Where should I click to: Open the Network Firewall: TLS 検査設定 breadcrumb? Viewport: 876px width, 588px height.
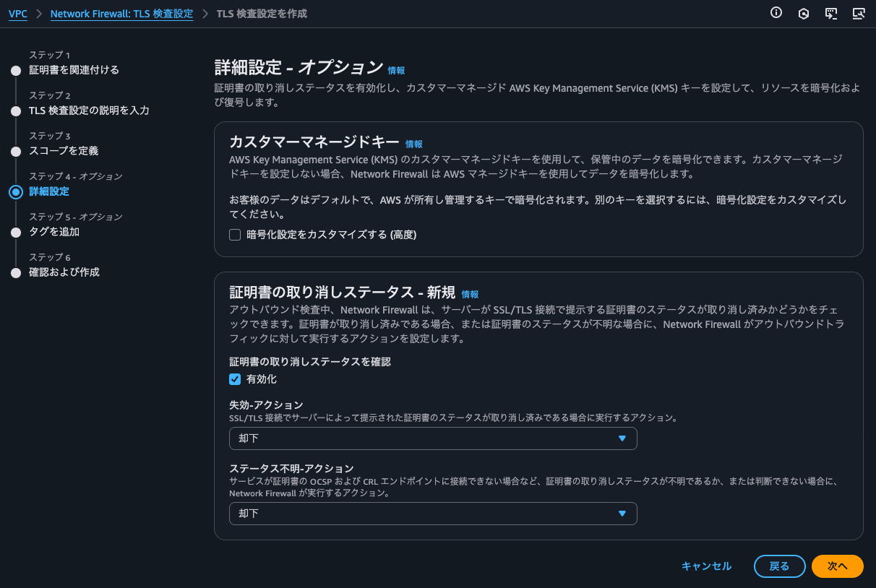tap(121, 14)
